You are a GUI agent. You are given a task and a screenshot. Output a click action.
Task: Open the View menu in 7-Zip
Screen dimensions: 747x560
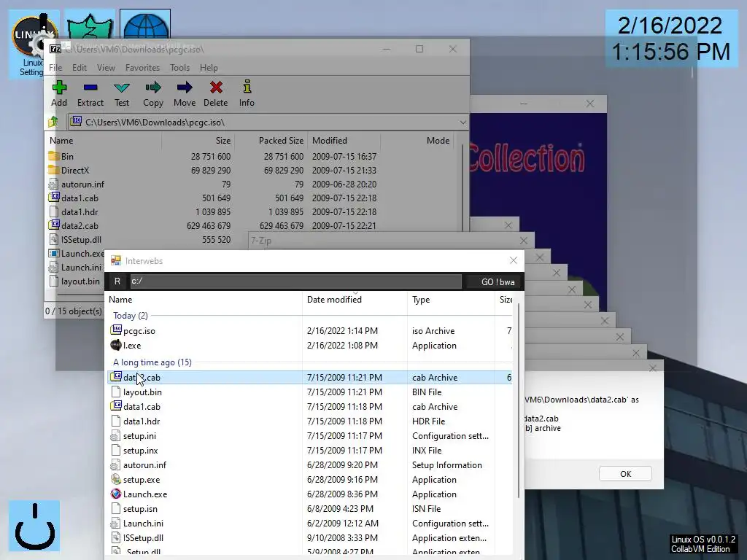[106, 68]
